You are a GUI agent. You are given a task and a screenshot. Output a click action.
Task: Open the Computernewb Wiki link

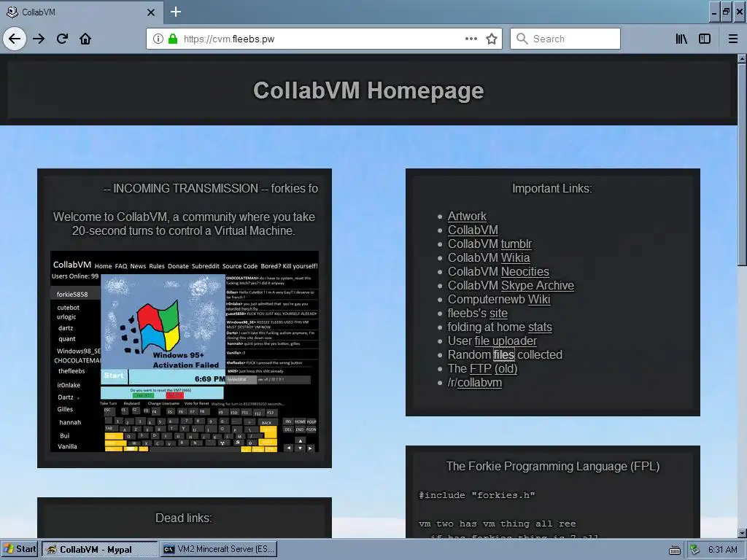[539, 299]
